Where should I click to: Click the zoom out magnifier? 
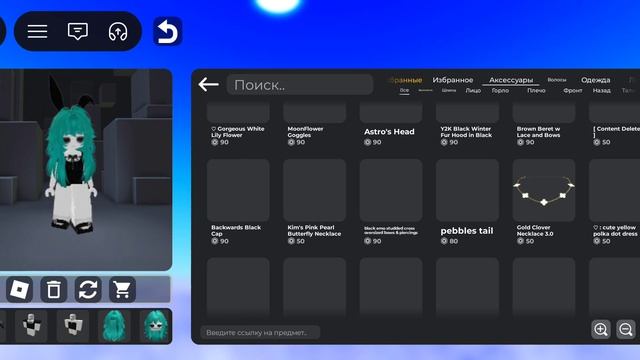626,329
